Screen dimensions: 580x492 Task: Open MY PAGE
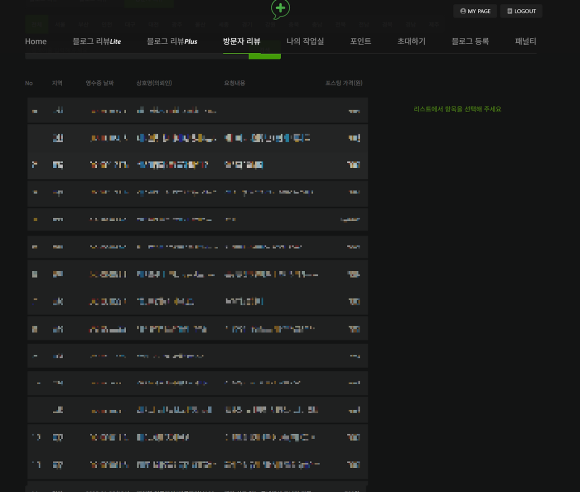click(x=475, y=11)
